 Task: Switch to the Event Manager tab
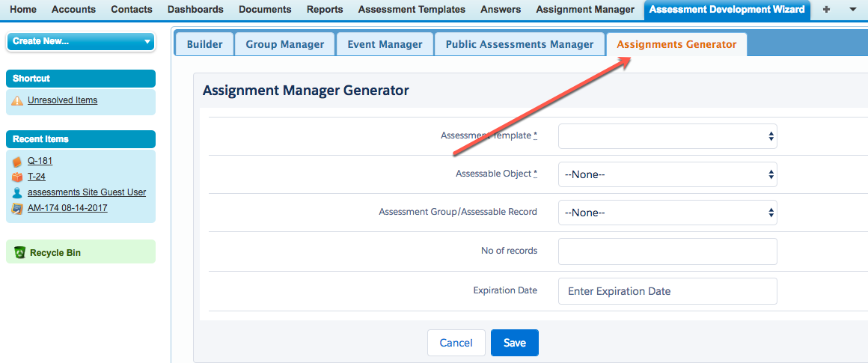click(385, 44)
